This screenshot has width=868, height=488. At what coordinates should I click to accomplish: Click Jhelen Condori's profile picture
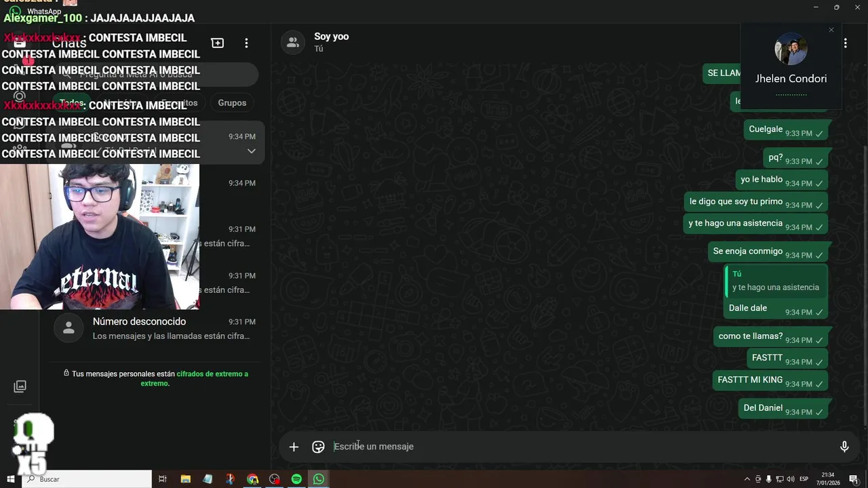(x=791, y=49)
